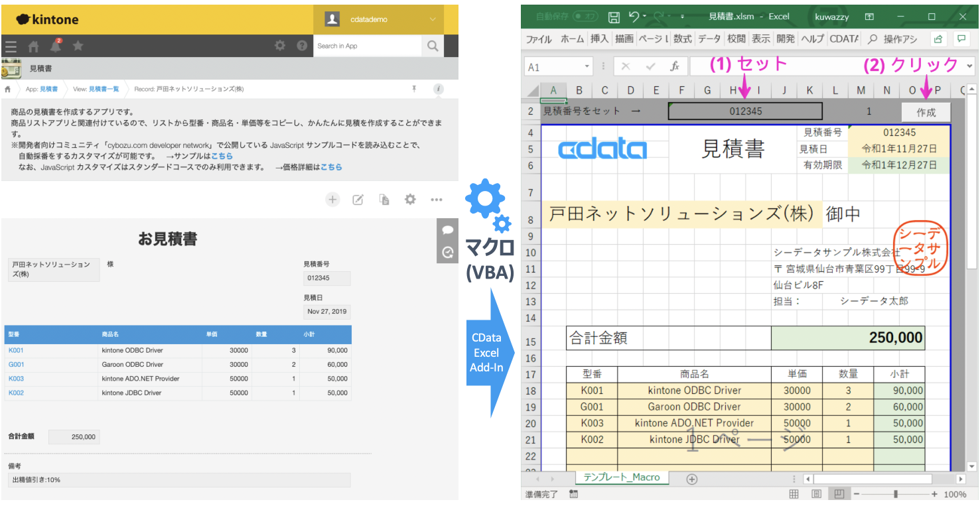Click the K002 link in kintone table

(17, 393)
